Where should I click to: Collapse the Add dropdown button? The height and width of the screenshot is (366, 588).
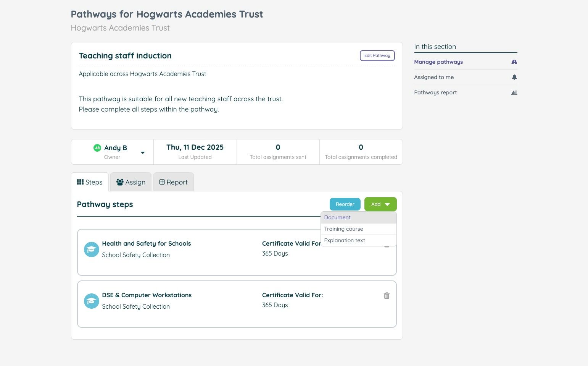coord(380,204)
